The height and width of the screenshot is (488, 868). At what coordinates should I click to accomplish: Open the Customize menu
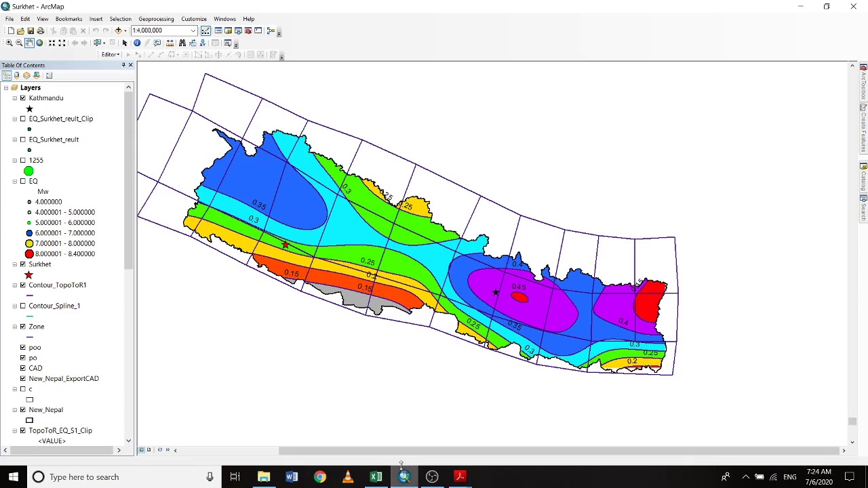(x=194, y=19)
